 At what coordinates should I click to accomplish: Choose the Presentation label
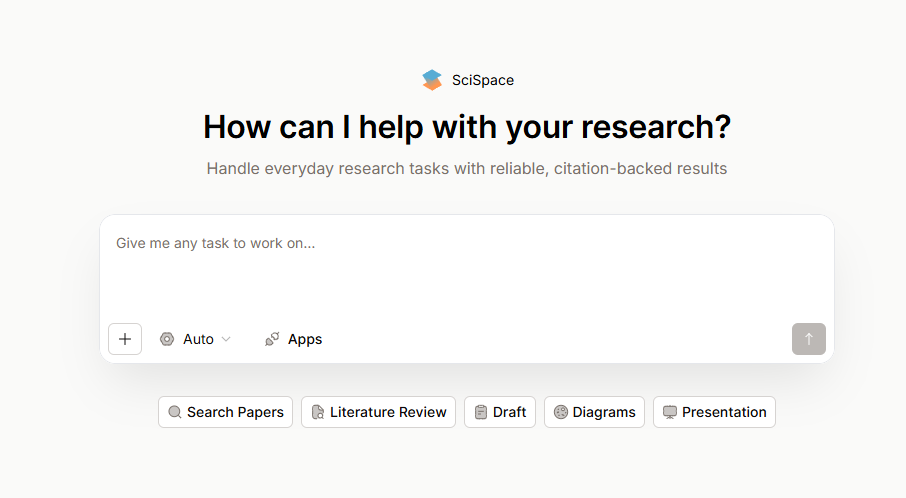tap(724, 412)
